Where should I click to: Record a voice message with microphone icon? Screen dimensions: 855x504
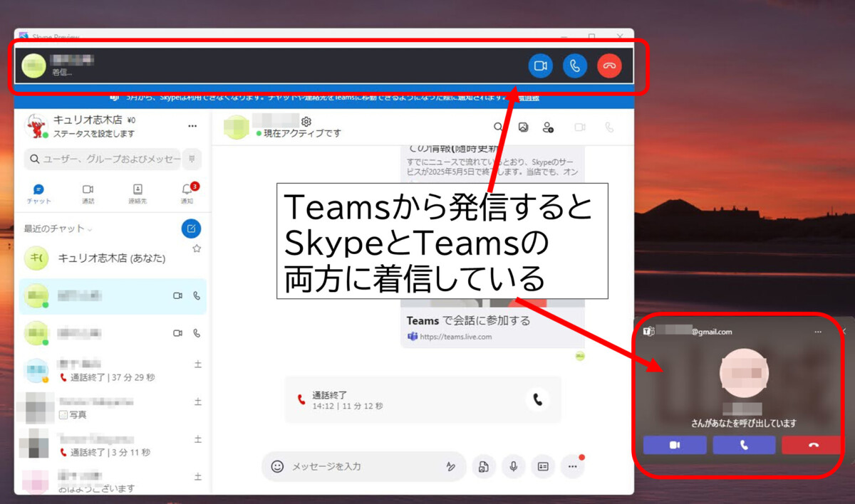[513, 466]
